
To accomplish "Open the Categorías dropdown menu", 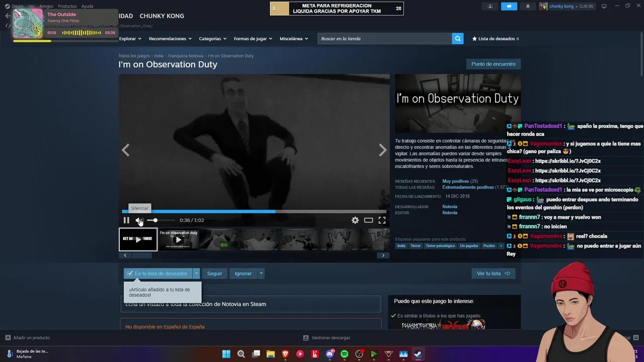I will tap(212, 39).
